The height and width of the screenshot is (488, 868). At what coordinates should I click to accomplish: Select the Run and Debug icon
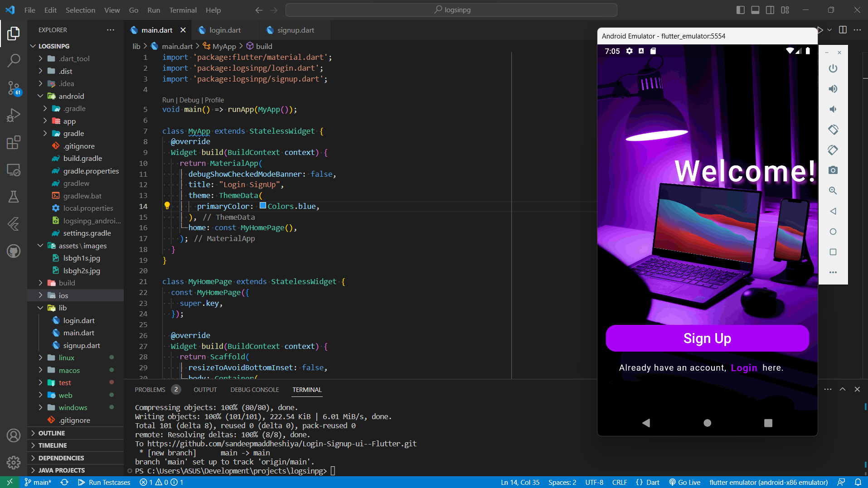14,115
